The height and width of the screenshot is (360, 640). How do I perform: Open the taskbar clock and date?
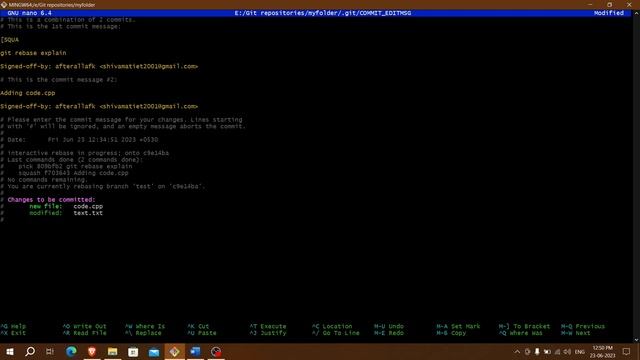pyautogui.click(x=602, y=352)
